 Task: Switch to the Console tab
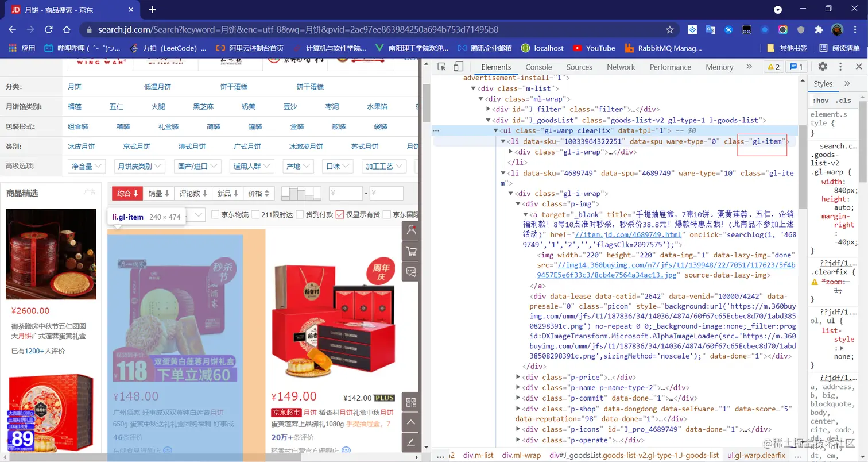538,67
